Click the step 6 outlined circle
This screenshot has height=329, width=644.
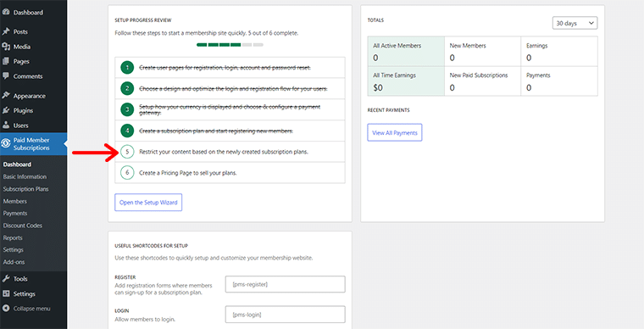[x=127, y=172]
